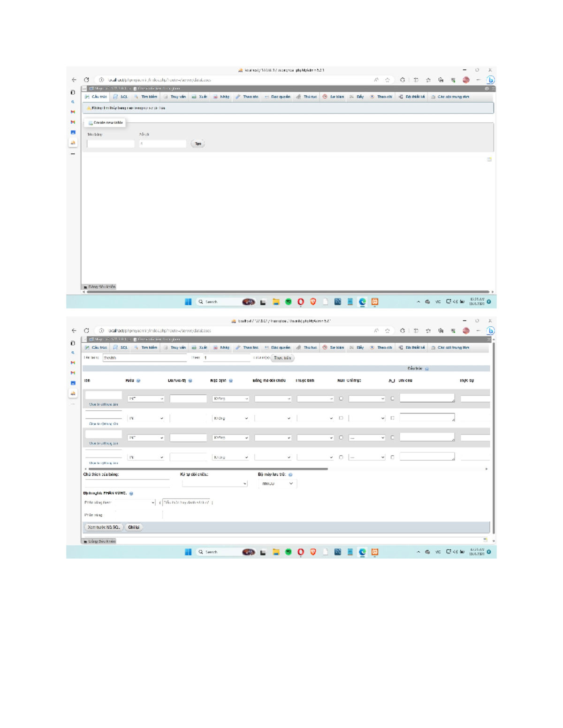This screenshot has height=728, width=563.
Task: Click Xem trước Mã SQL button
Action: pos(104,527)
